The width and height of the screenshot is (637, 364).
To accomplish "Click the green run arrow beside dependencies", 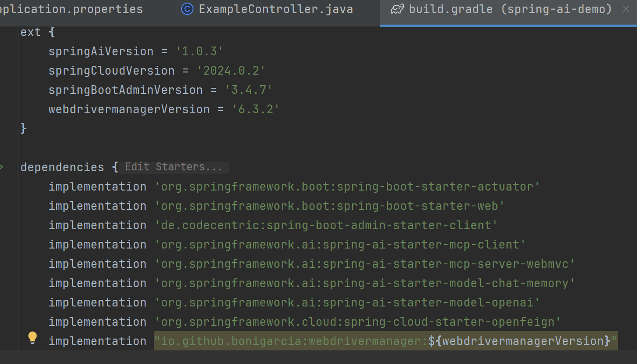I will point(2,167).
